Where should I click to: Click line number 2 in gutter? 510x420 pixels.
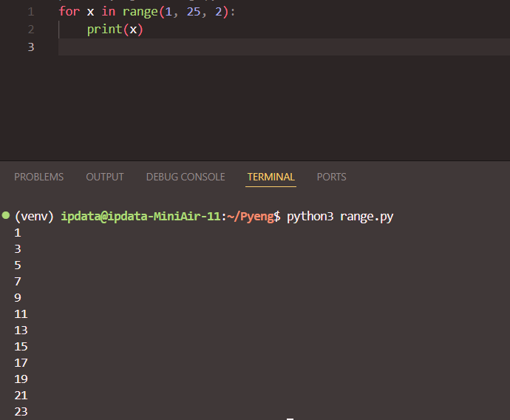pos(31,30)
